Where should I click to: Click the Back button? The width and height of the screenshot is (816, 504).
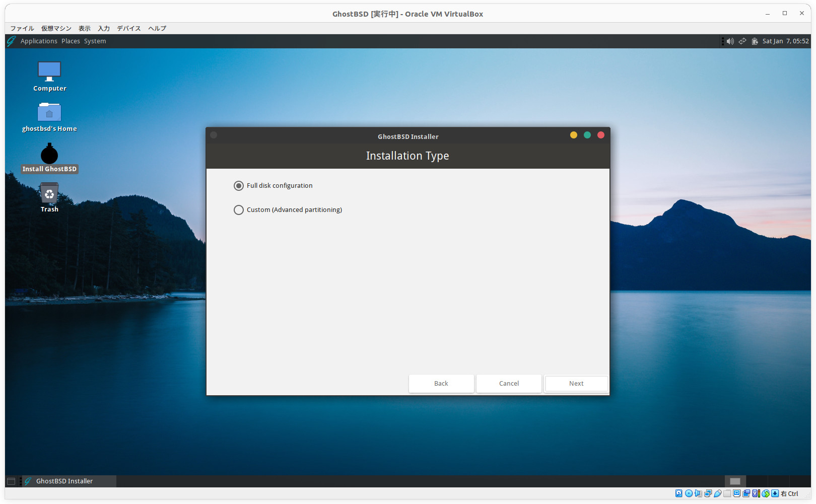pos(441,384)
